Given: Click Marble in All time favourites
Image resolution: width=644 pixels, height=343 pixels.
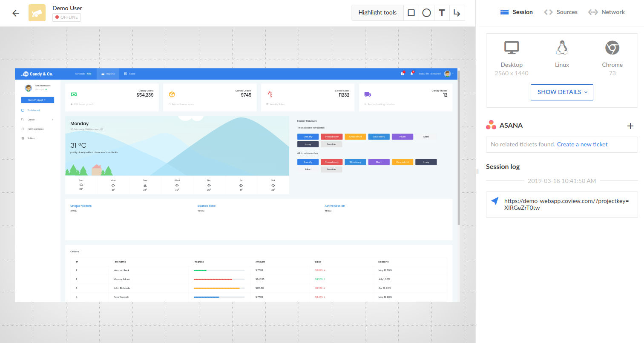Looking at the screenshot, I should tap(331, 169).
